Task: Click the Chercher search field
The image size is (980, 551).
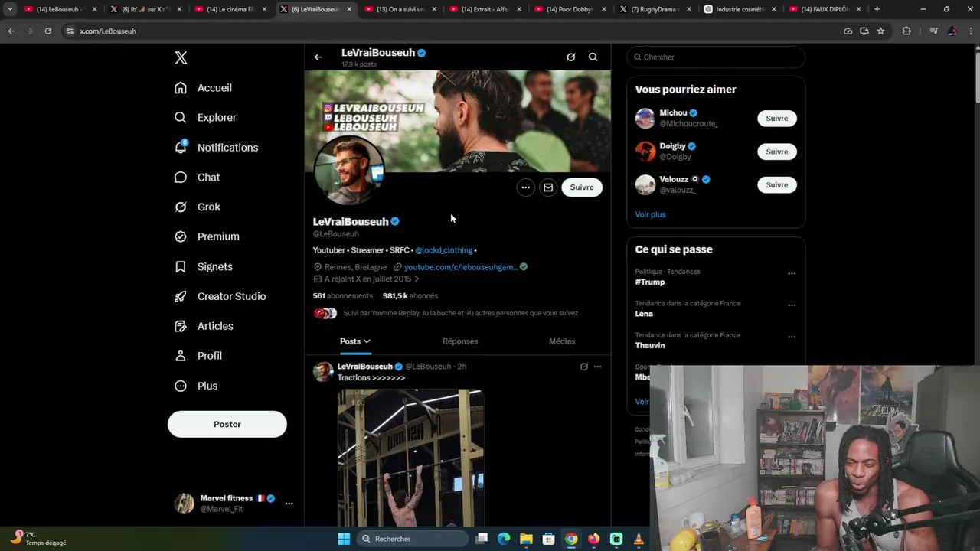Action: (716, 57)
